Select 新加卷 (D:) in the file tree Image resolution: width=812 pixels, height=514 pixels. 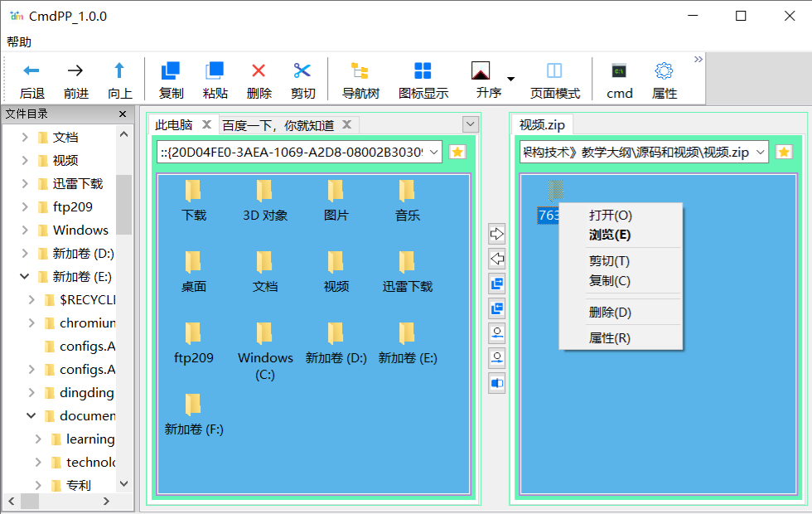tap(84, 254)
